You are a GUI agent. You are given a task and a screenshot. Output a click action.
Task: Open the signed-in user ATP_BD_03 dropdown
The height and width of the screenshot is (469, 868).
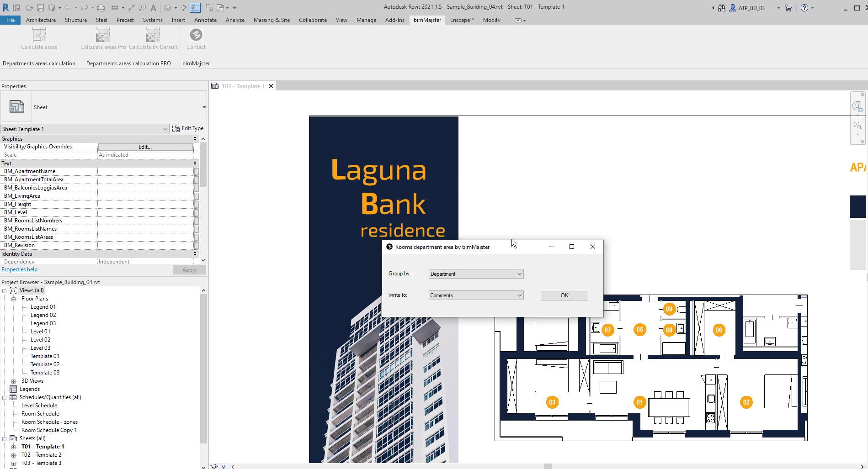coord(778,8)
